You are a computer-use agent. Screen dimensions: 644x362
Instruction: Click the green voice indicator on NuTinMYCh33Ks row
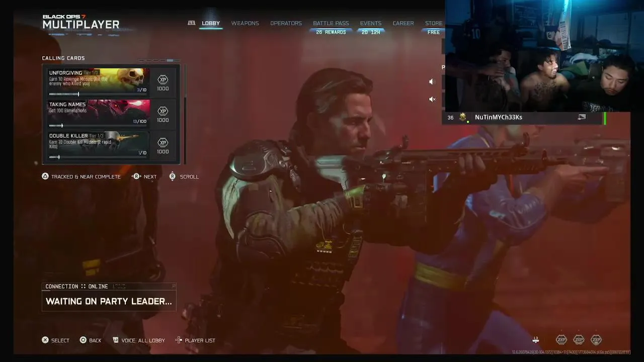[605, 118]
